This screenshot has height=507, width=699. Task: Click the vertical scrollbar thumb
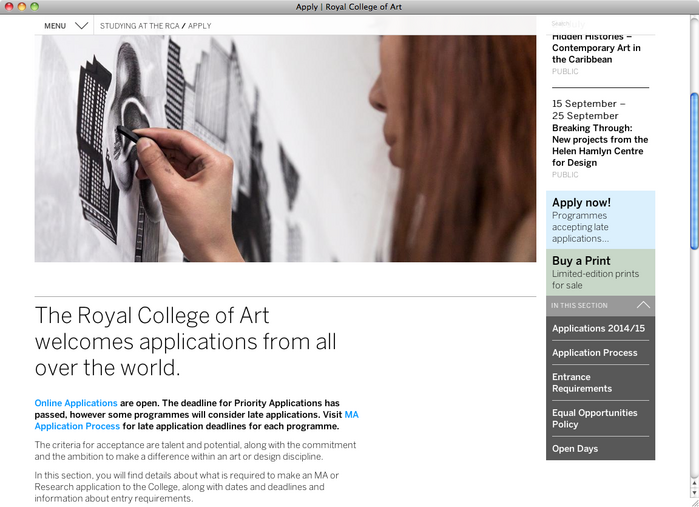pyautogui.click(x=695, y=171)
